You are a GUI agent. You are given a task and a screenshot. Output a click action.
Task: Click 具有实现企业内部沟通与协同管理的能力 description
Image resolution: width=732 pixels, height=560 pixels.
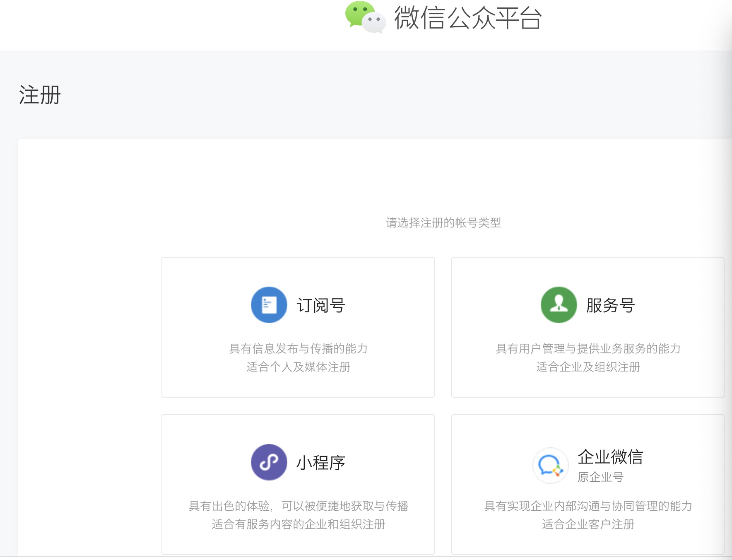(588, 506)
